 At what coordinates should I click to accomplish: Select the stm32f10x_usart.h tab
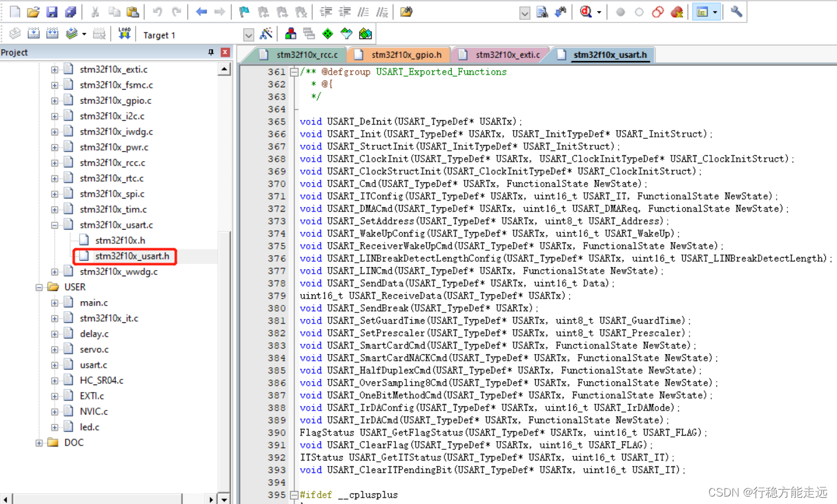[x=604, y=55]
